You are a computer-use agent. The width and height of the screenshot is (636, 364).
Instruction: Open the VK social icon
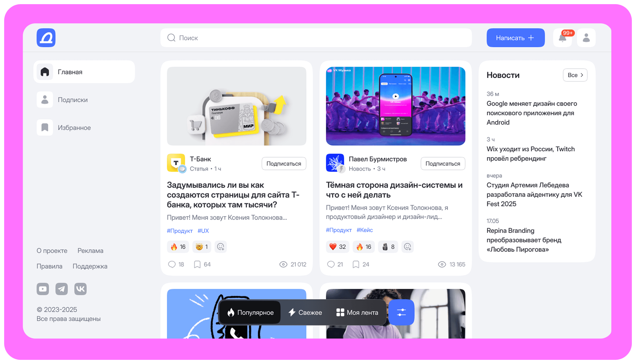pos(80,289)
